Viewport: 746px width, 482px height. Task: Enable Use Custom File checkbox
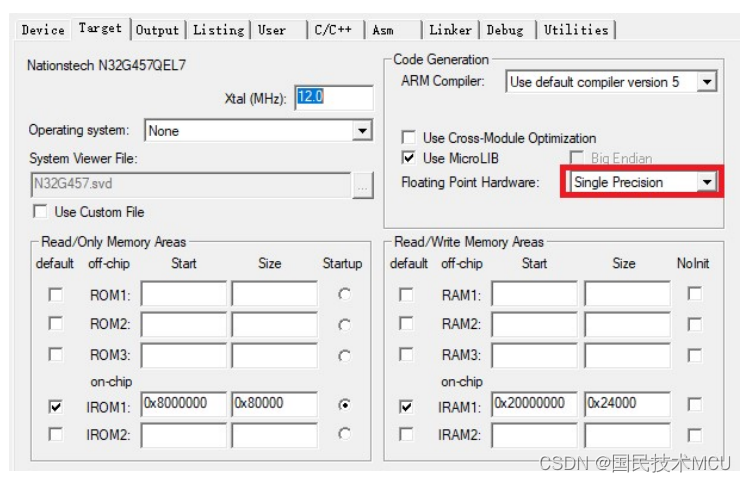[40, 211]
